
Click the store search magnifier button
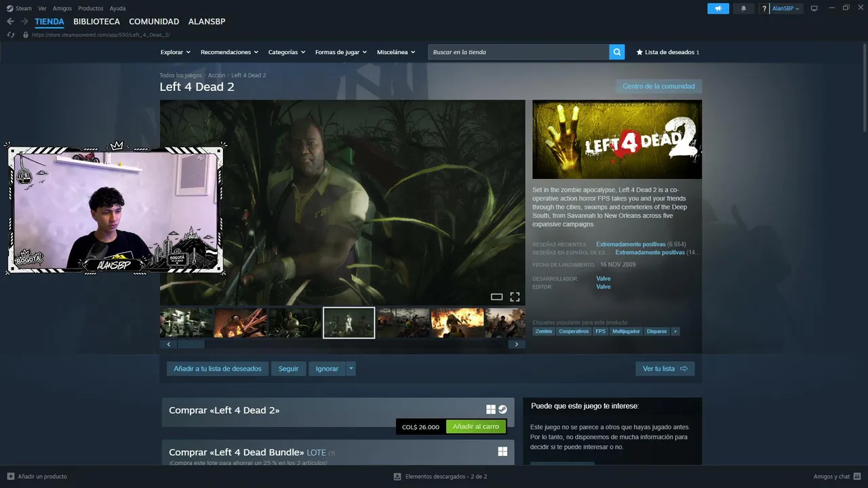pyautogui.click(x=616, y=52)
